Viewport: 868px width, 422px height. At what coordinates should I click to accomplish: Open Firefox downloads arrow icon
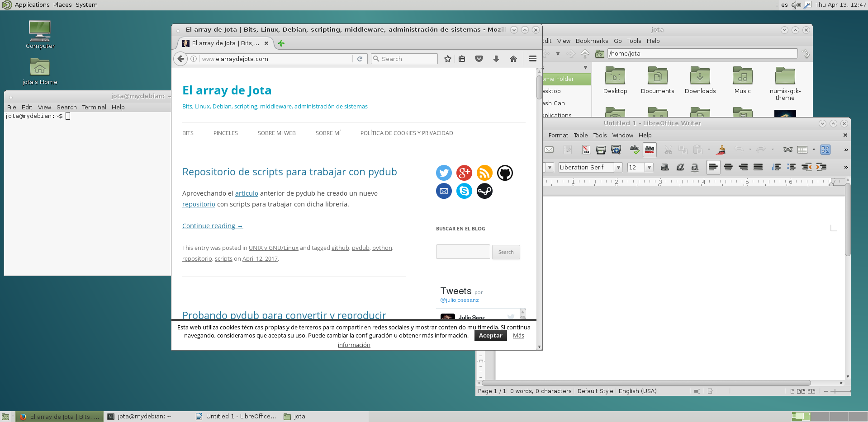pos(496,59)
